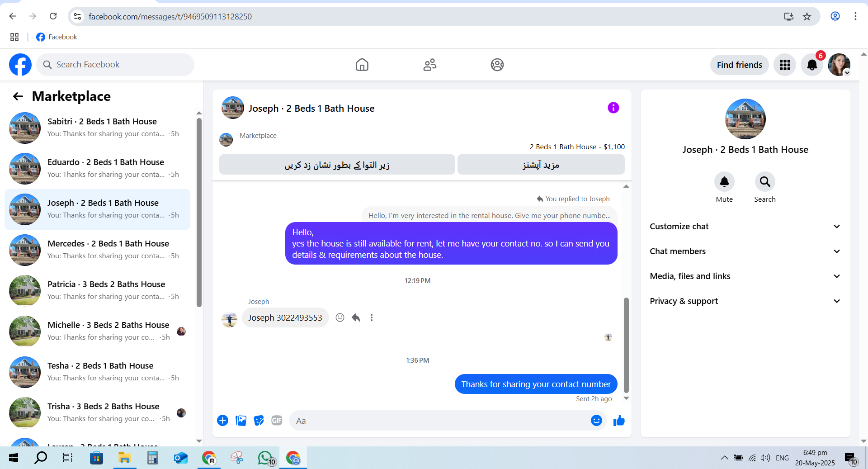This screenshot has width=868, height=469.
Task: Open conversation info purple icon
Action: click(x=613, y=108)
